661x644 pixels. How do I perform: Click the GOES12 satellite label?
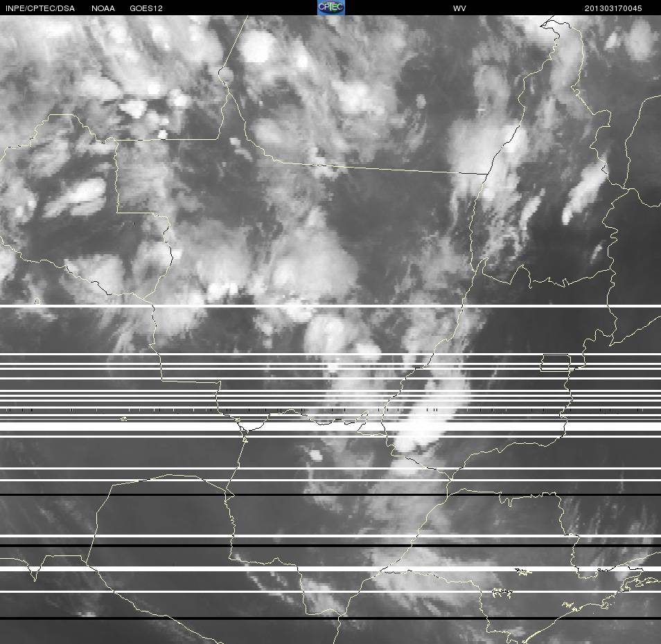(x=146, y=8)
